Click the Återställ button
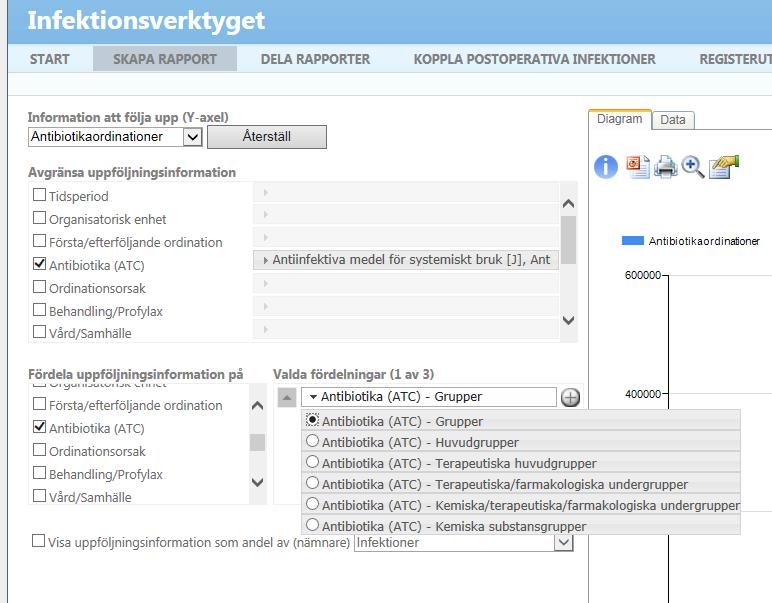This screenshot has height=603, width=772. pos(267,137)
